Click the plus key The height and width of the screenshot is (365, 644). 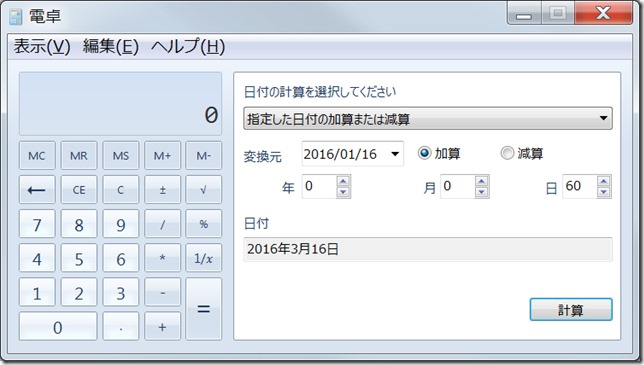(162, 326)
